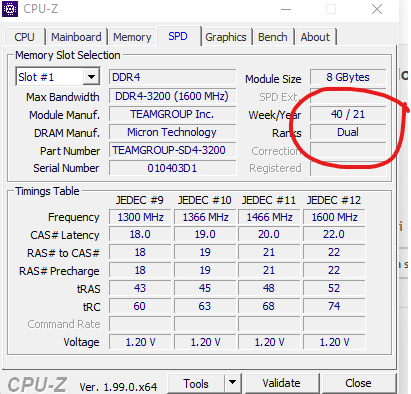411x394 pixels.
Task: Click the CAS# Latency 22.0 cell
Action: tap(334, 234)
